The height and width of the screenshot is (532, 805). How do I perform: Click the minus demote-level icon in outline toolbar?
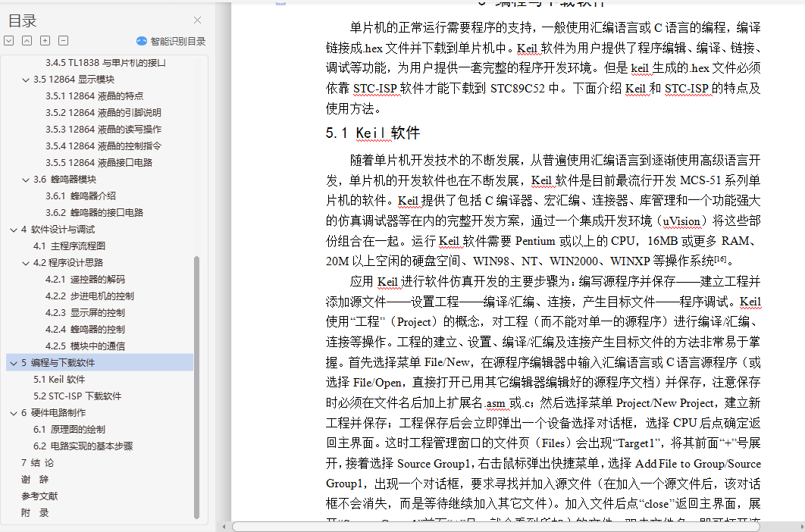pyautogui.click(x=63, y=41)
